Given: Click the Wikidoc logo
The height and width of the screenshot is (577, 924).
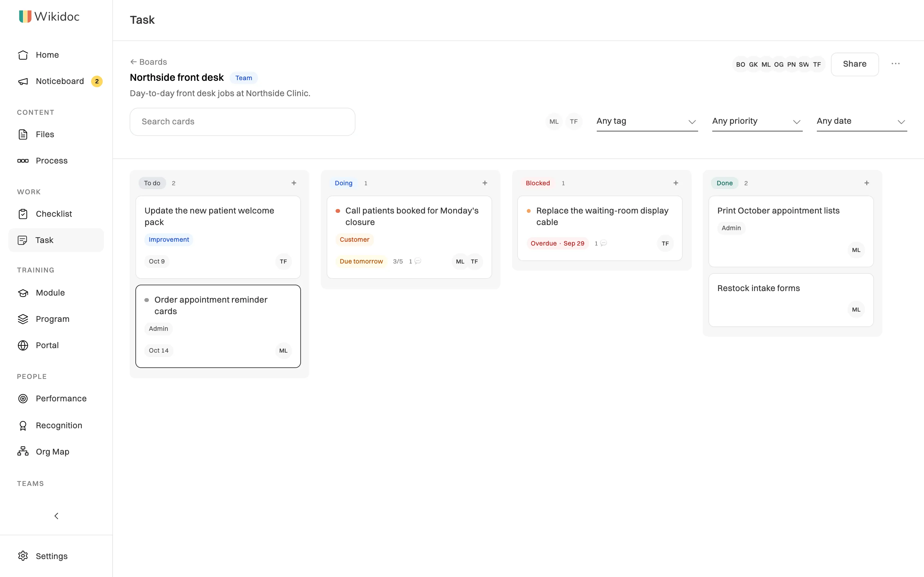Looking at the screenshot, I should (49, 16).
